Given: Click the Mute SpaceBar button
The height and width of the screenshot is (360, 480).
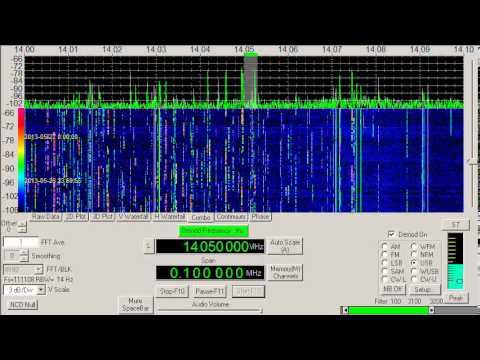Looking at the screenshot, I should 136,305.
